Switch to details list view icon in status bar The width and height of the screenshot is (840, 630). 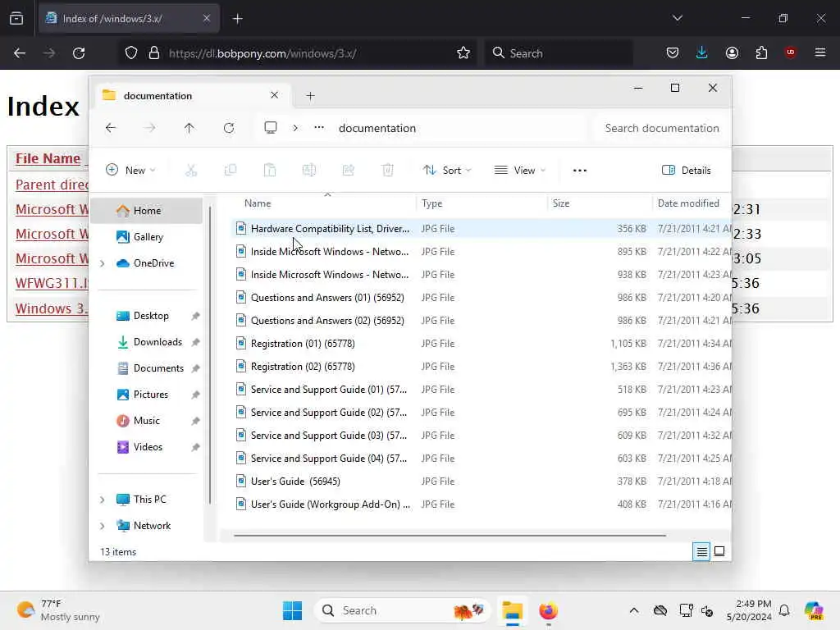(701, 551)
